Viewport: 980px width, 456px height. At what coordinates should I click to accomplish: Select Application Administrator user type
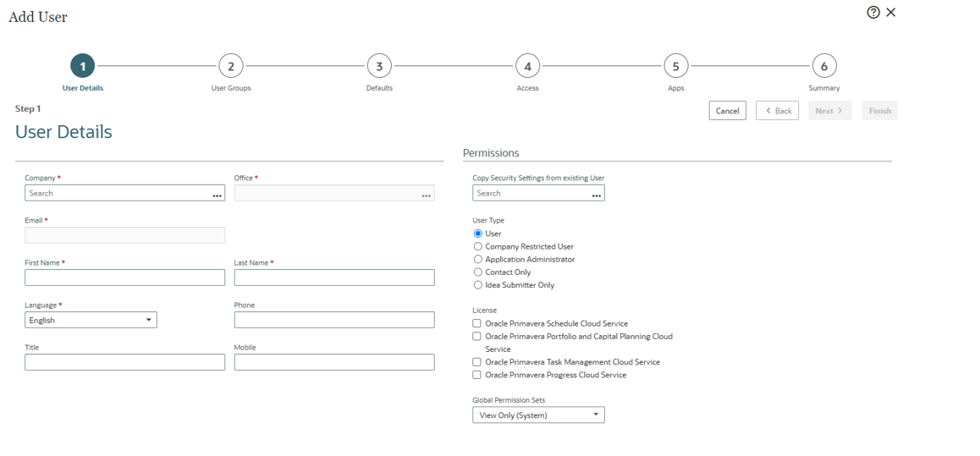pyautogui.click(x=478, y=259)
